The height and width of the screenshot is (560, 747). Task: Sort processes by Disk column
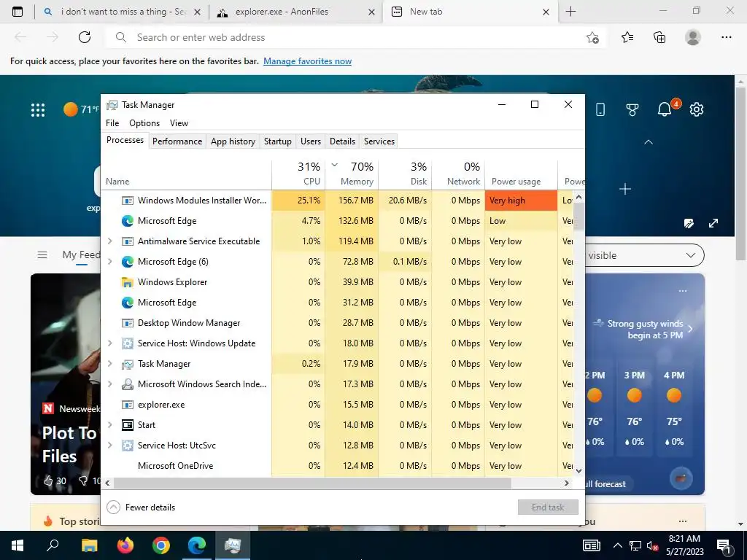click(406, 174)
